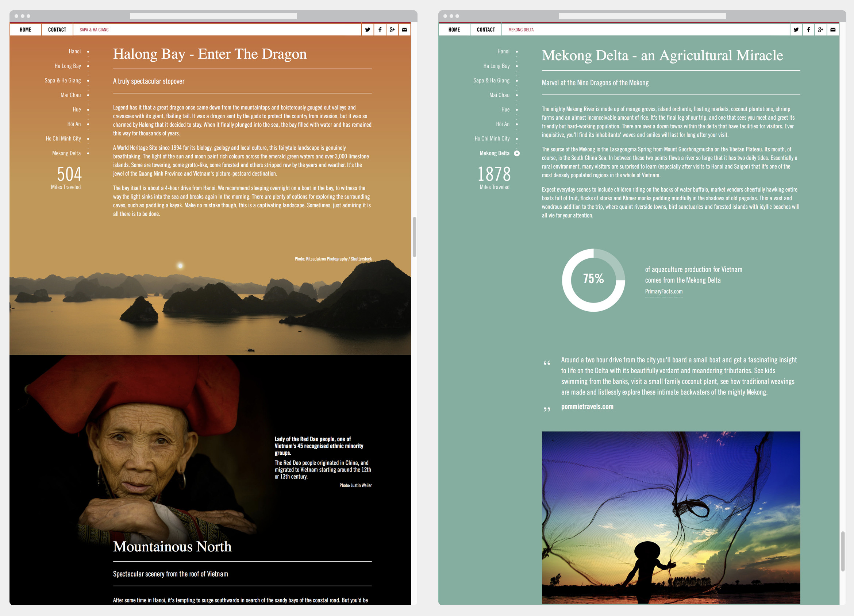Screen dimensions: 854x616
Task: Click 'Halong Bay - Enter The Dragon' heading
Action: pyautogui.click(x=210, y=54)
